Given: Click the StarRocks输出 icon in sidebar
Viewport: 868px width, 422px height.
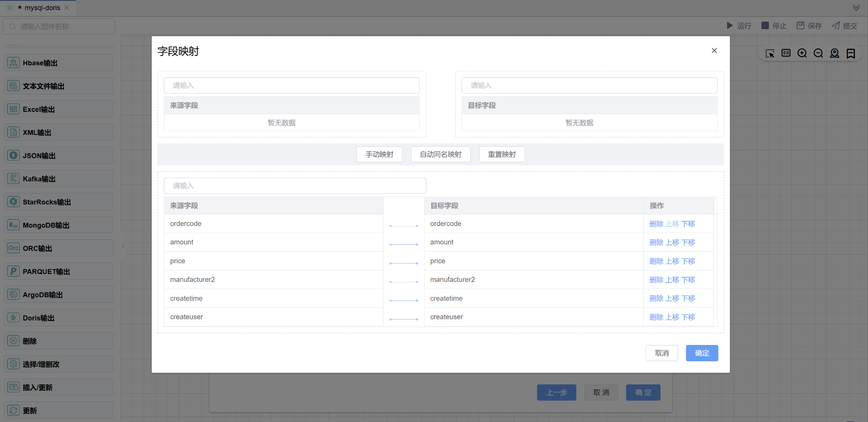Looking at the screenshot, I should tap(14, 202).
